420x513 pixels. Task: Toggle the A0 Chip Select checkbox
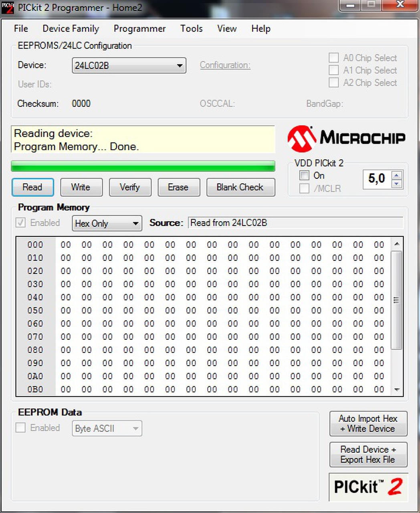(333, 58)
